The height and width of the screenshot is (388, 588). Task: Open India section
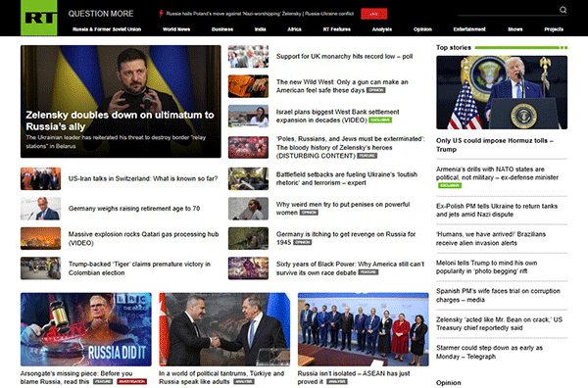click(261, 29)
